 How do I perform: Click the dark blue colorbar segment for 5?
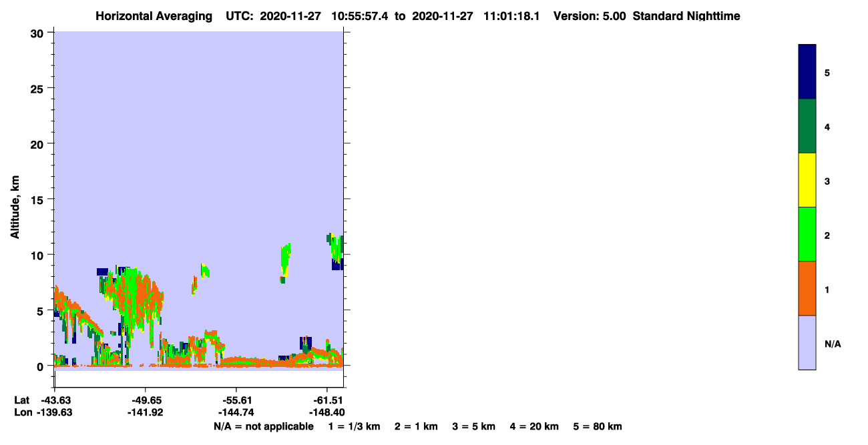(807, 72)
